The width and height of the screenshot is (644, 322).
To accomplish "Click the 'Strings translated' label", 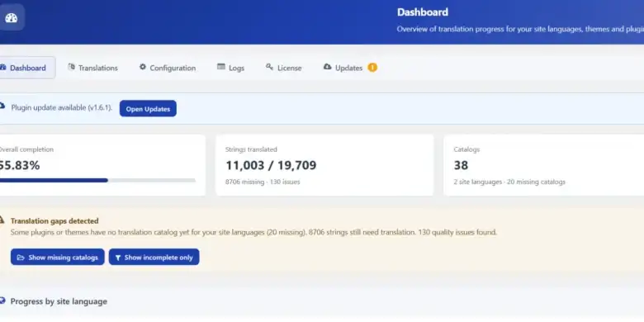I will 251,149.
